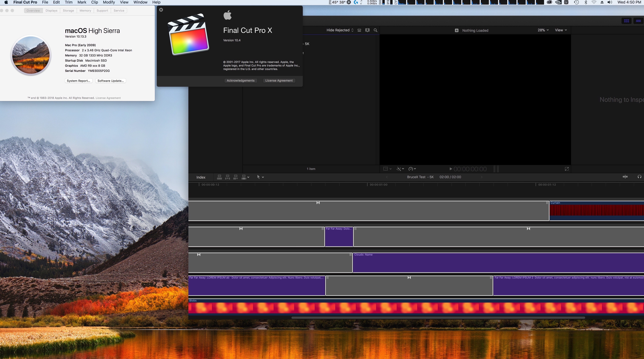The height and width of the screenshot is (359, 644).
Task: Click the timeline horizontal scrollbar
Action: [x=438, y=318]
